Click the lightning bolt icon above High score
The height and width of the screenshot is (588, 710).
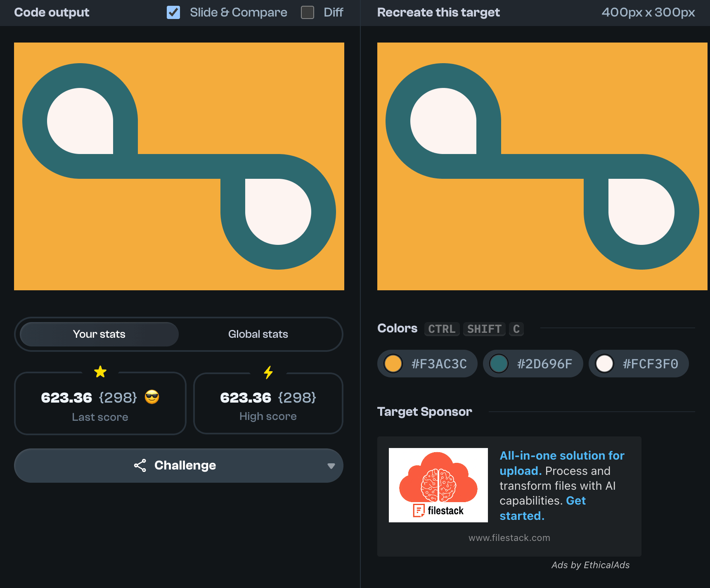click(268, 372)
